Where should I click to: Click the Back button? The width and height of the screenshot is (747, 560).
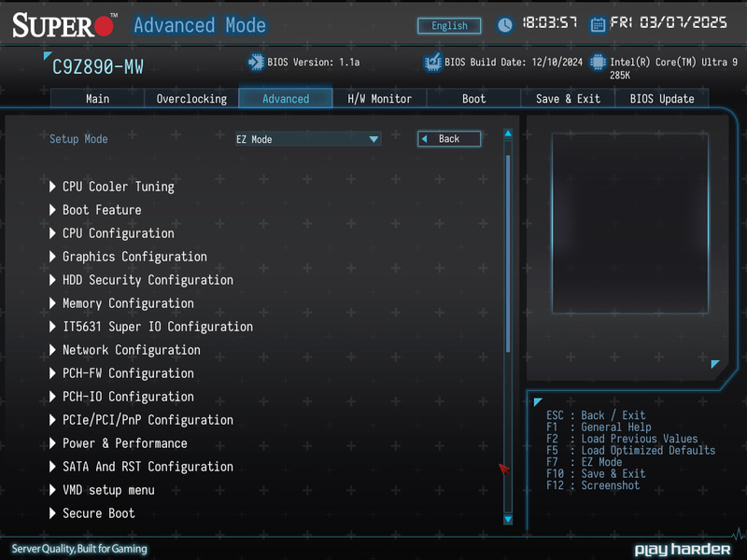coord(449,139)
